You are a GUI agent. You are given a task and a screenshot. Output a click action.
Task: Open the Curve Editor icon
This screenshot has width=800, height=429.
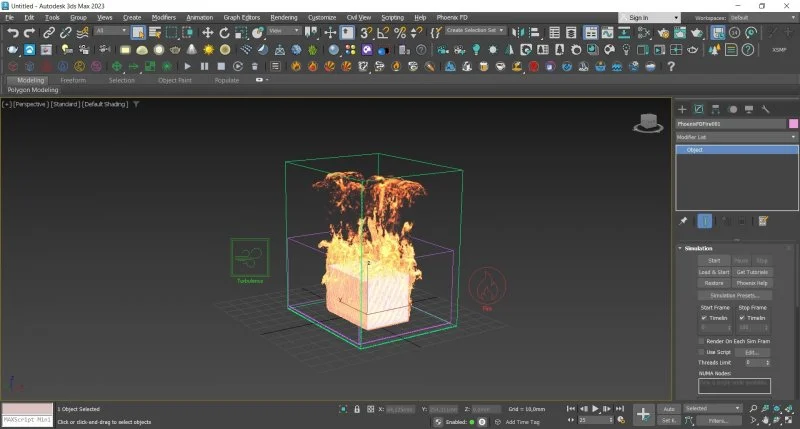(607, 33)
